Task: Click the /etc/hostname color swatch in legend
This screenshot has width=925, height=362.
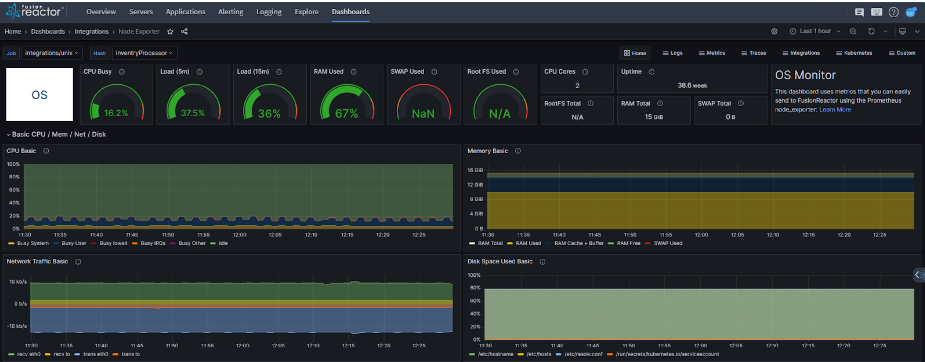Action: pyautogui.click(x=471, y=354)
